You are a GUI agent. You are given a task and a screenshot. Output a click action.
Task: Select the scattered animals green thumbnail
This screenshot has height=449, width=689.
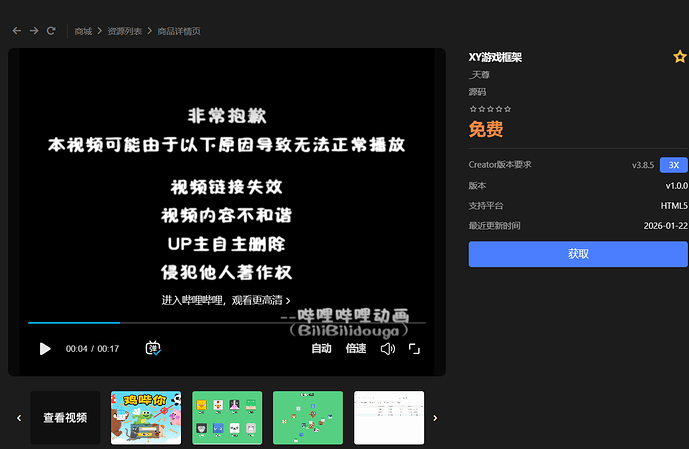[x=308, y=418]
